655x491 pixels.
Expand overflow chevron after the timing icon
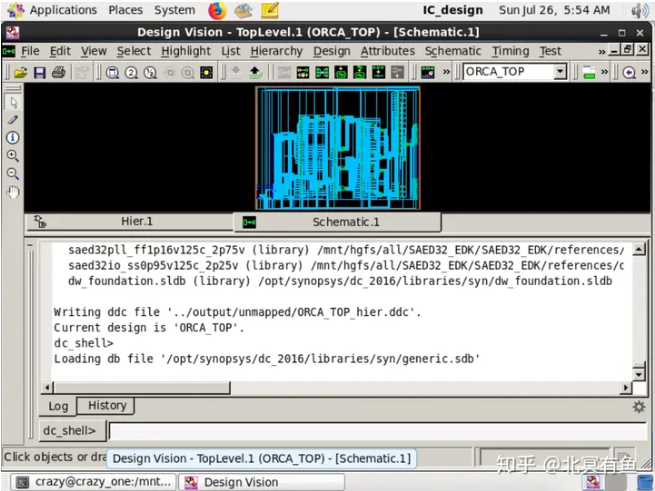tap(446, 72)
